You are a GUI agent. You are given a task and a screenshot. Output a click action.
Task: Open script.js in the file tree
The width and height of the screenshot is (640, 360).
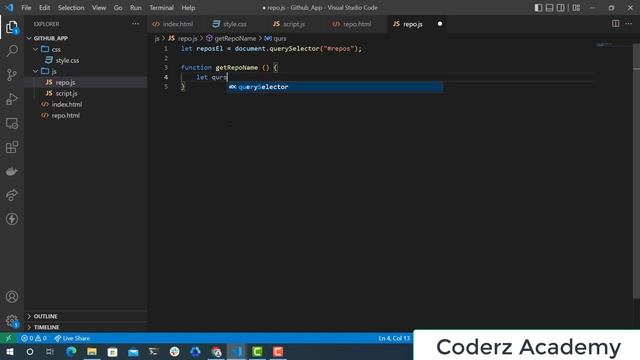[67, 93]
